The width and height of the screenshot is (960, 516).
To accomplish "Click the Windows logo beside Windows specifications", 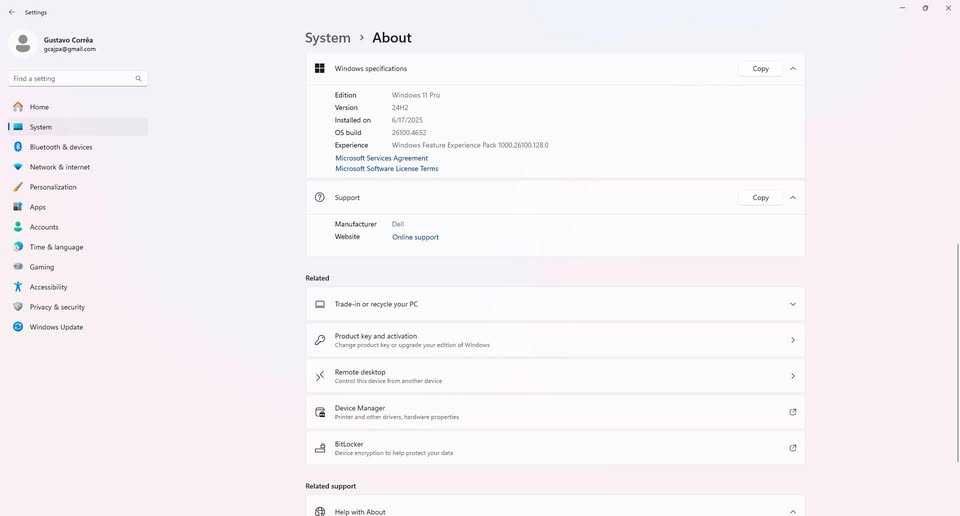I will click(320, 69).
